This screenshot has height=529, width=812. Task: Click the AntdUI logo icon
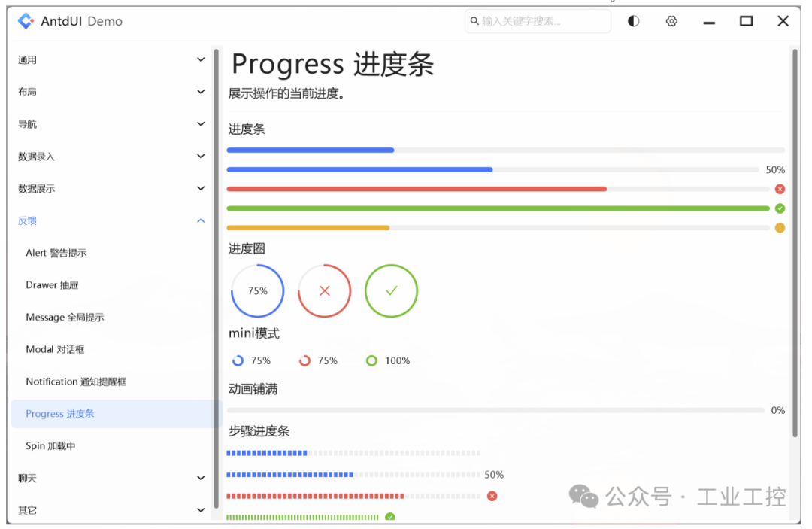[26, 21]
